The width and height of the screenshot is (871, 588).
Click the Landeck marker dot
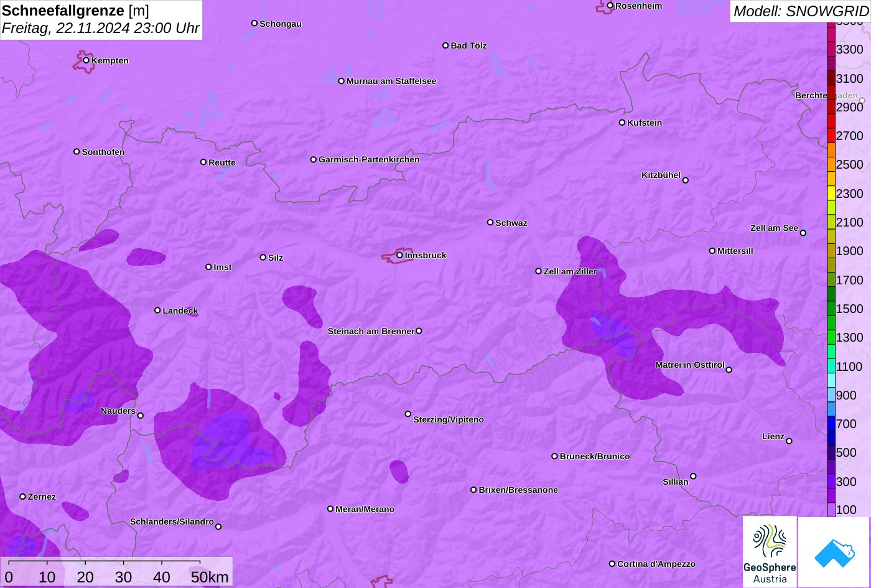(x=157, y=310)
